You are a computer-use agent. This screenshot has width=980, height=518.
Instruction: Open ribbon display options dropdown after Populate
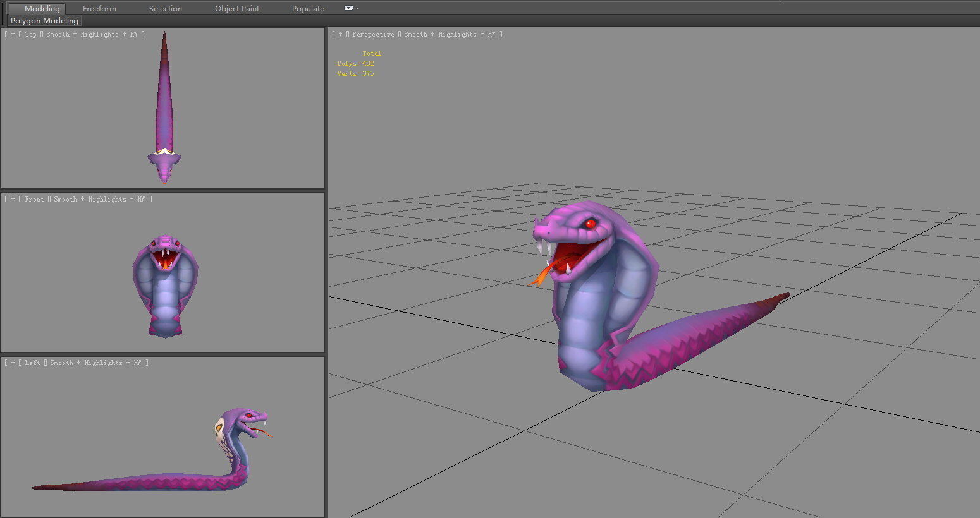click(x=352, y=8)
